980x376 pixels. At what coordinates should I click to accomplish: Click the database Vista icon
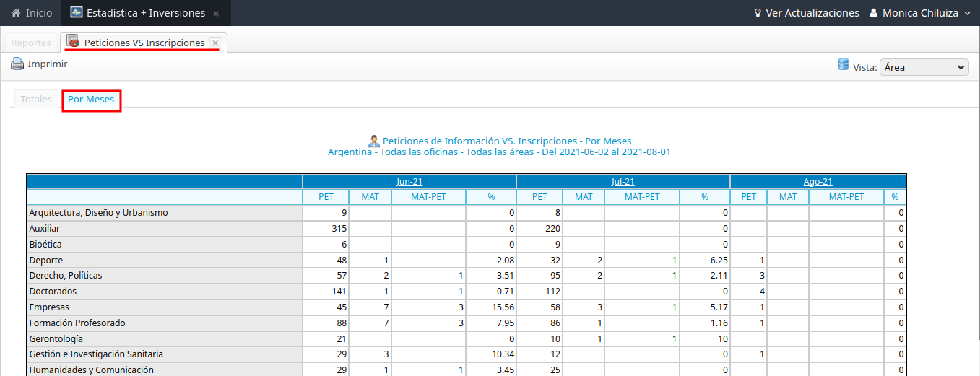[x=843, y=65]
